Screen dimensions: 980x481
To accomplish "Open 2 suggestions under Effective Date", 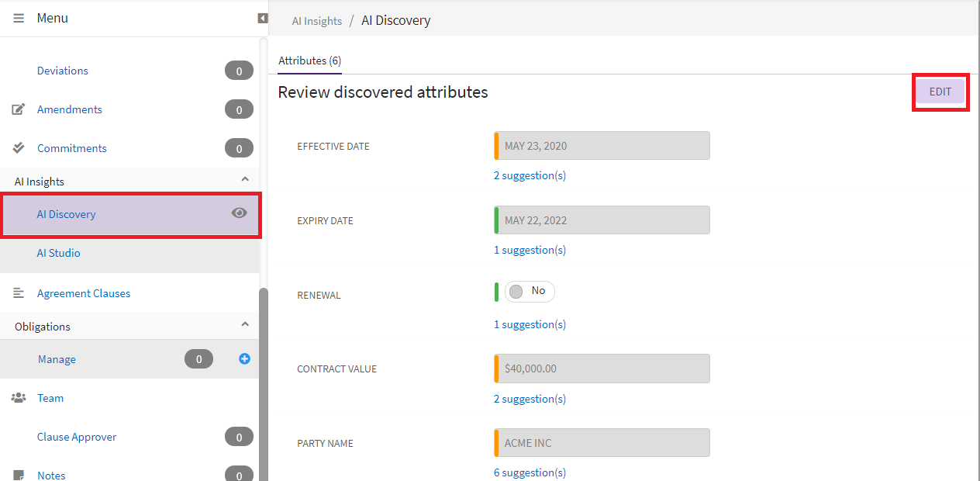I will pyautogui.click(x=530, y=175).
